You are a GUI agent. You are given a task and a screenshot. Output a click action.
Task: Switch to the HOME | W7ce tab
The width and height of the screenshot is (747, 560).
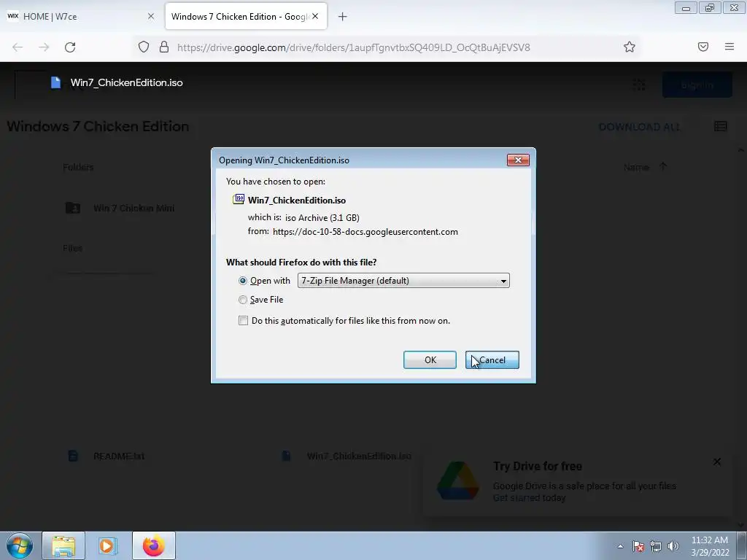(x=80, y=17)
